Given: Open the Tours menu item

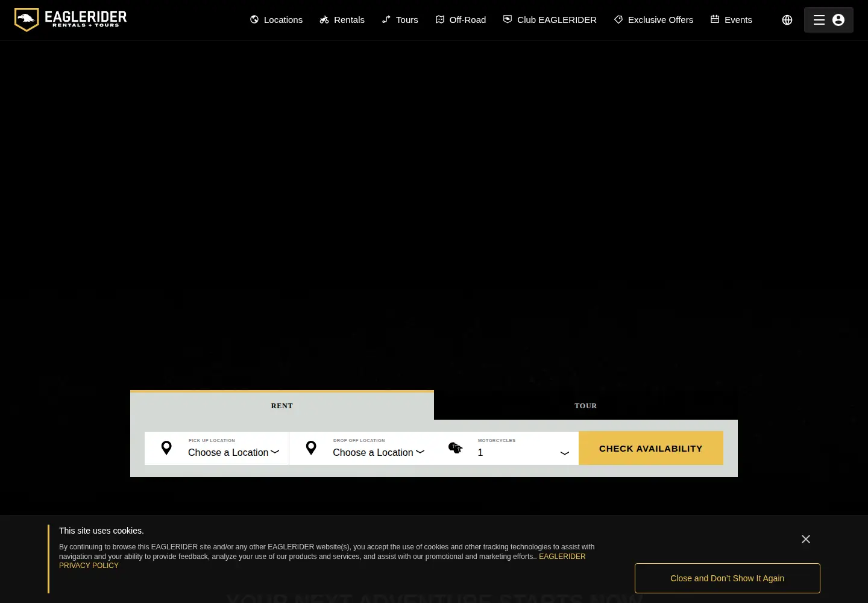Looking at the screenshot, I should pos(400,20).
